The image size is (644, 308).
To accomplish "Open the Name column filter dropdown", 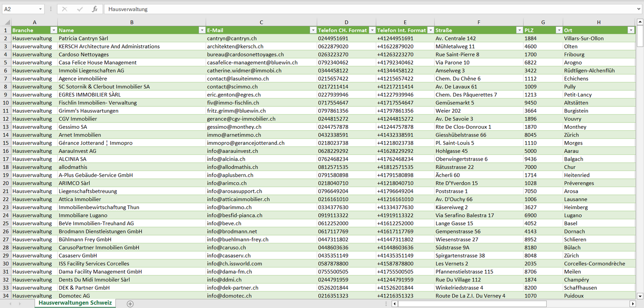I will coord(202,30).
